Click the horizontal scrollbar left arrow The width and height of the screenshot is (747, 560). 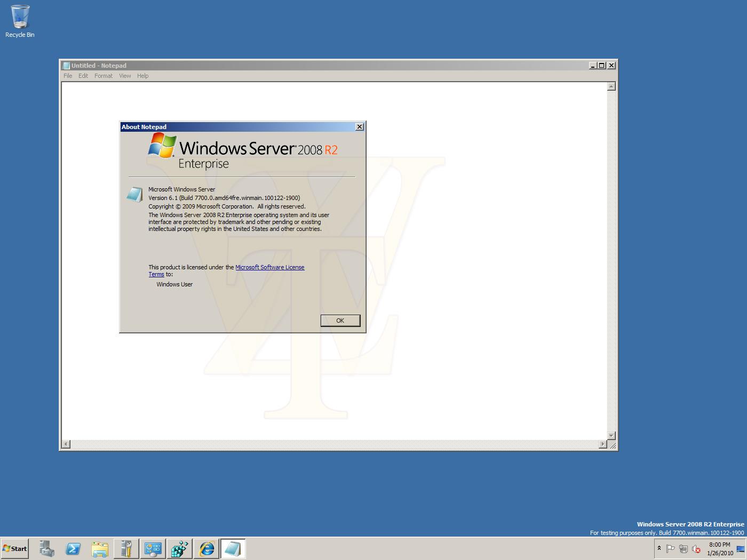66,444
